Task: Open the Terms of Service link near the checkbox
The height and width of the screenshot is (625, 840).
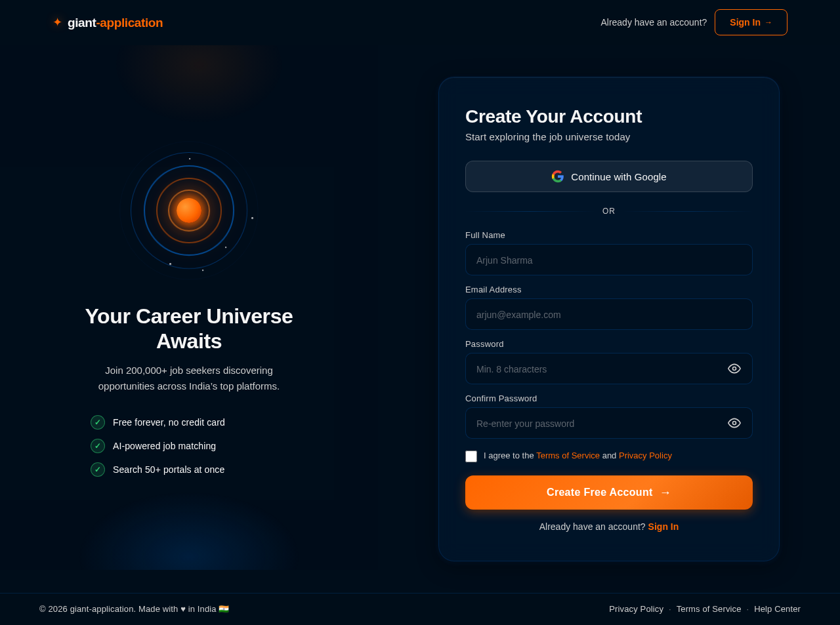Action: pyautogui.click(x=568, y=454)
